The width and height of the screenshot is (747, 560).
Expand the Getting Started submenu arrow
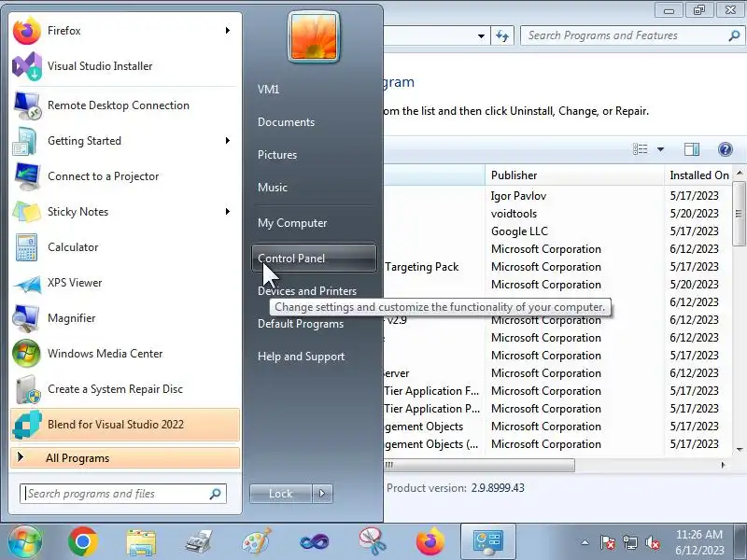228,141
